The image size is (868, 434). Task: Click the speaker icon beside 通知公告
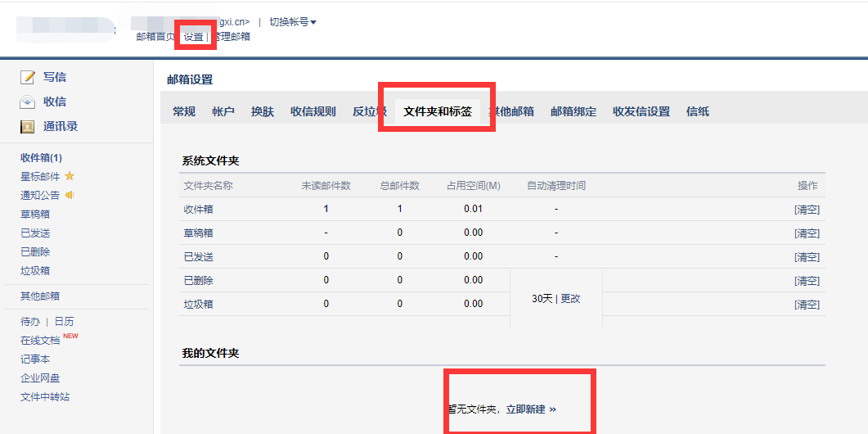70,195
